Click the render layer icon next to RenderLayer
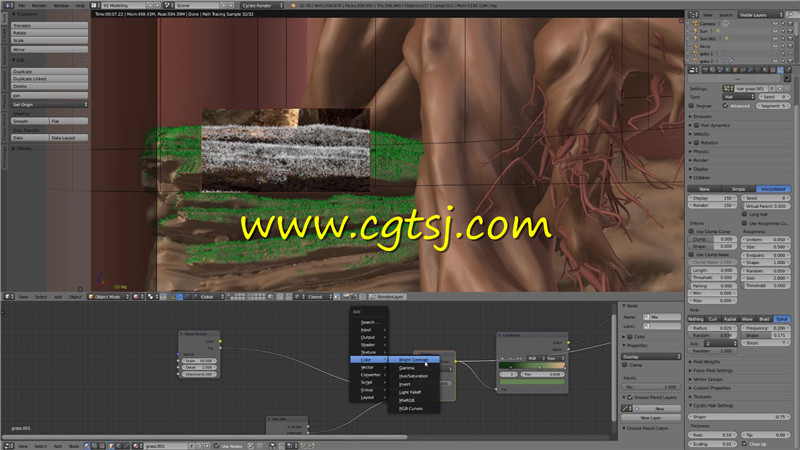800x450 pixels. [x=372, y=296]
